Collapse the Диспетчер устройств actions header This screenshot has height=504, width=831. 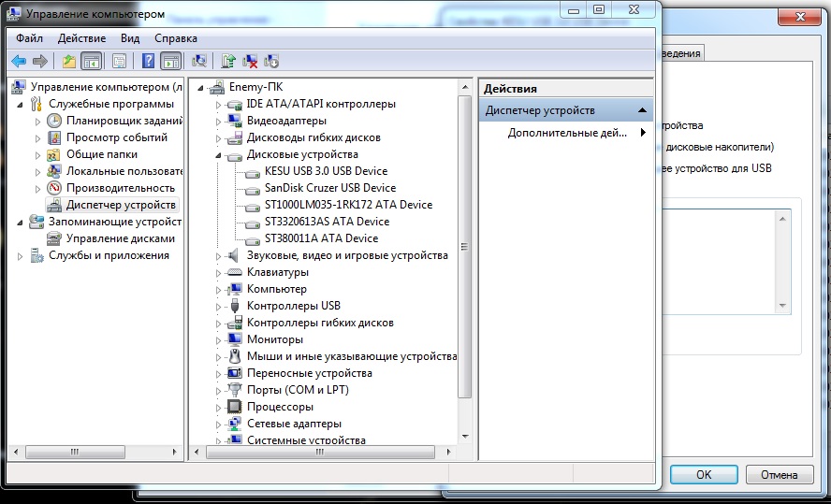642,110
